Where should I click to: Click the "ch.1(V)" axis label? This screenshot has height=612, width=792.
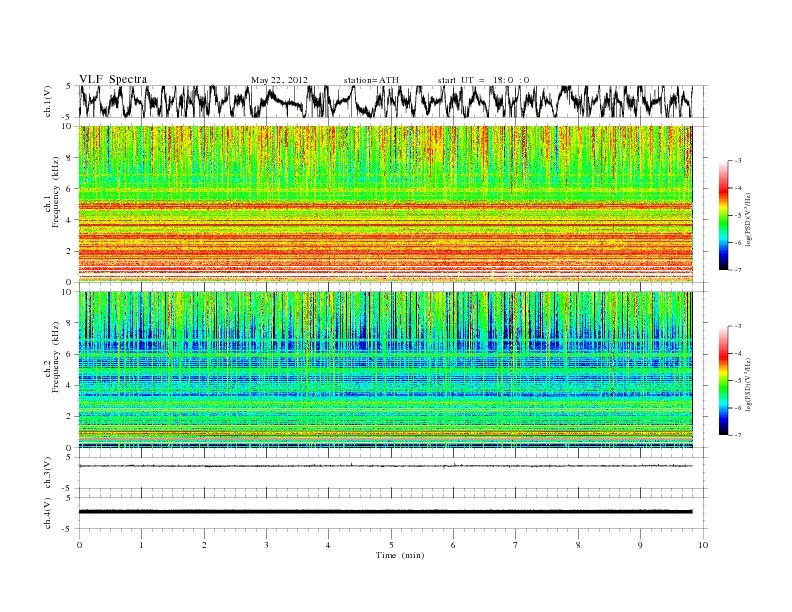click(48, 101)
